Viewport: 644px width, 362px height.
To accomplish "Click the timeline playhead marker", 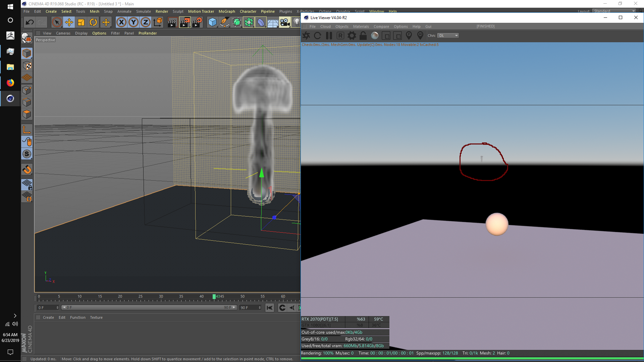I will [214, 297].
